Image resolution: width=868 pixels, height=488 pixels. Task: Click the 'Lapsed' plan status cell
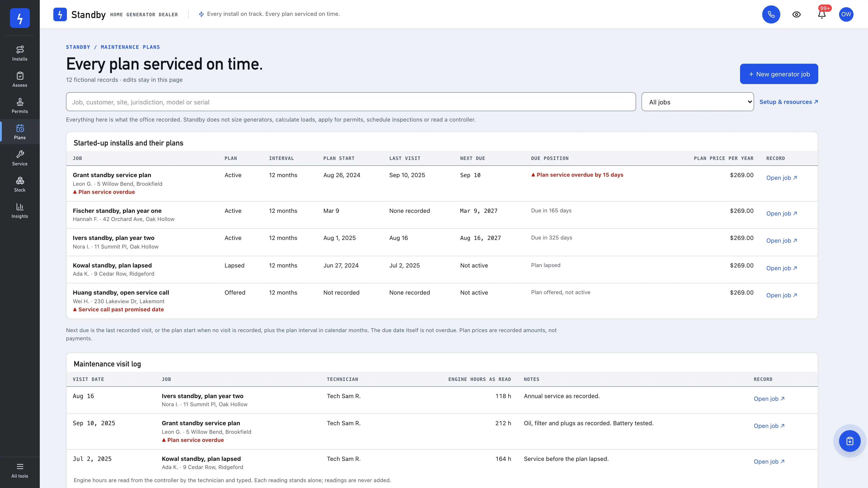click(235, 265)
